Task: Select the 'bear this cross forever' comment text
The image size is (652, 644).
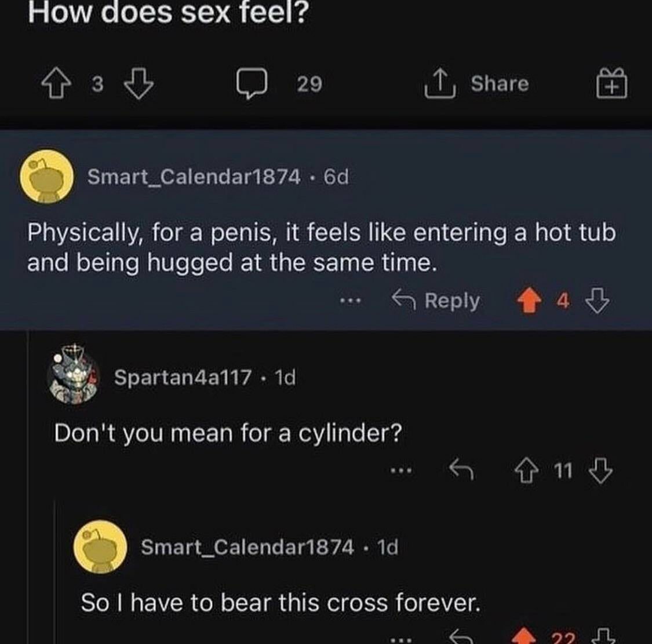Action: click(281, 603)
